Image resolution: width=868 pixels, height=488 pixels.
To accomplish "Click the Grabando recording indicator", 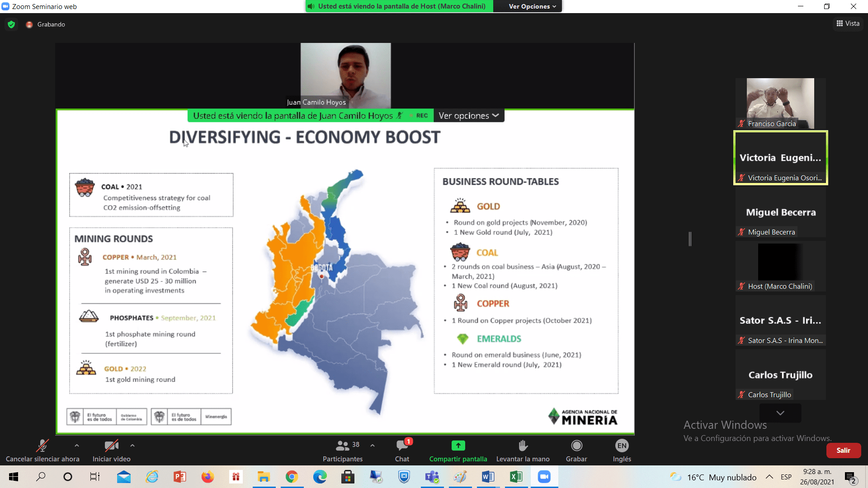I will (x=46, y=24).
